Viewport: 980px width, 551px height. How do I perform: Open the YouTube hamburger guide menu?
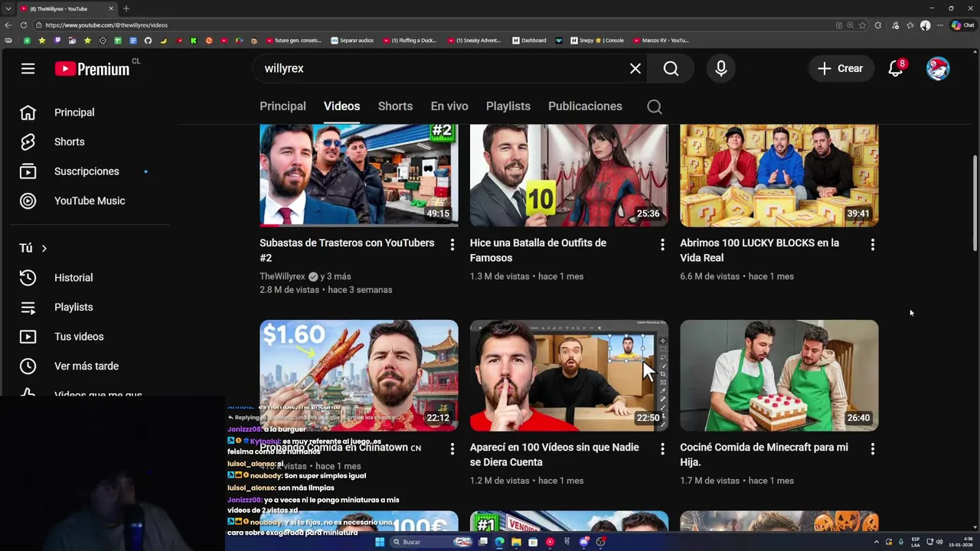(x=28, y=69)
